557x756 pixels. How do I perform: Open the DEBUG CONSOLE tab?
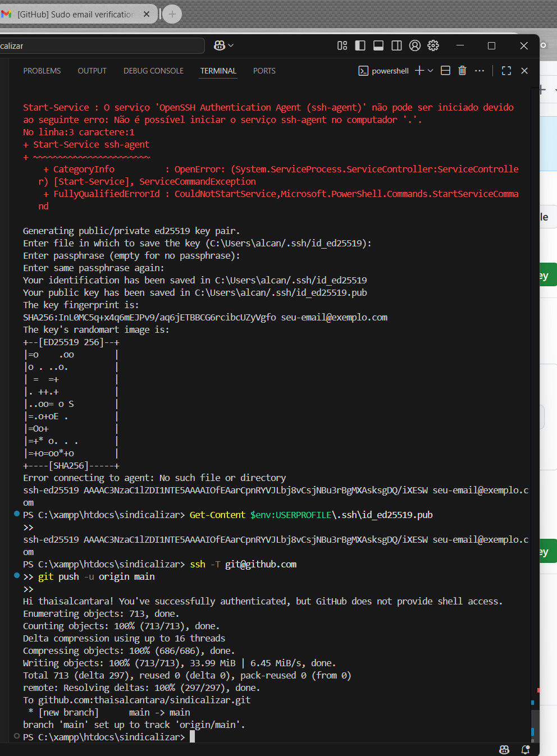coord(153,71)
